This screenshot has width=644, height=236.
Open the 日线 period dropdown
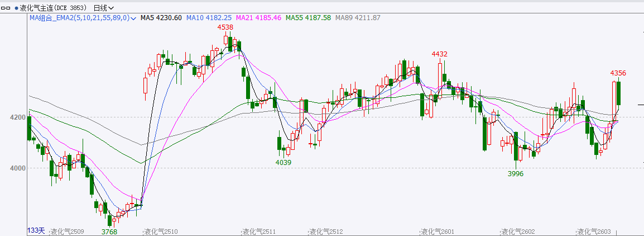pyautogui.click(x=103, y=8)
